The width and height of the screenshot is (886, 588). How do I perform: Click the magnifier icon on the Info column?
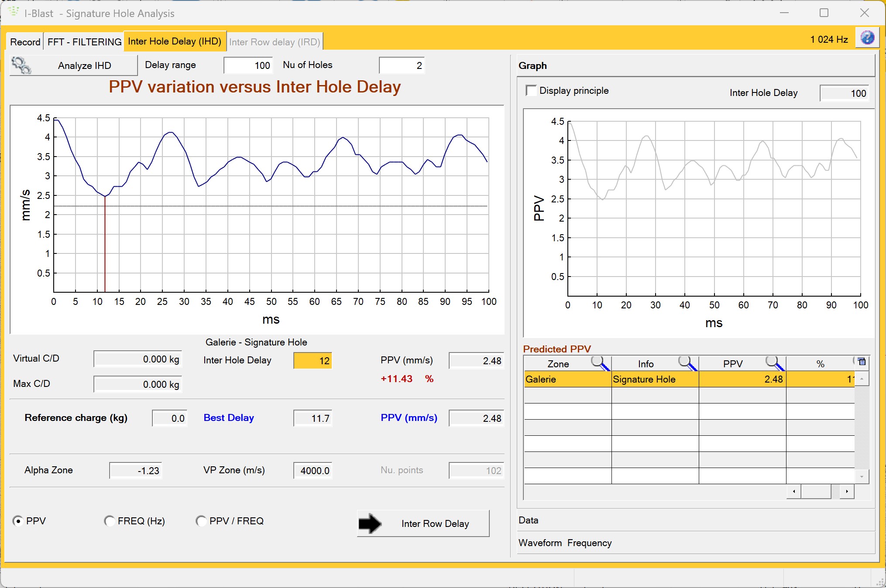pos(683,362)
